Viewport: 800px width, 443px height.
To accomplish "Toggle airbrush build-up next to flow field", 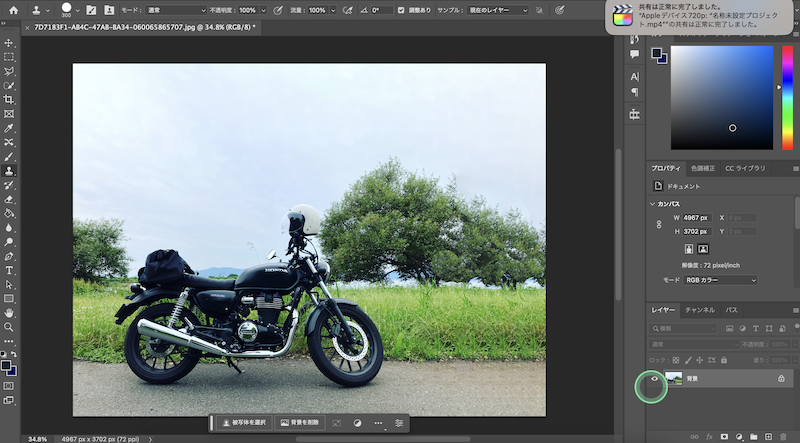I will coord(347,10).
